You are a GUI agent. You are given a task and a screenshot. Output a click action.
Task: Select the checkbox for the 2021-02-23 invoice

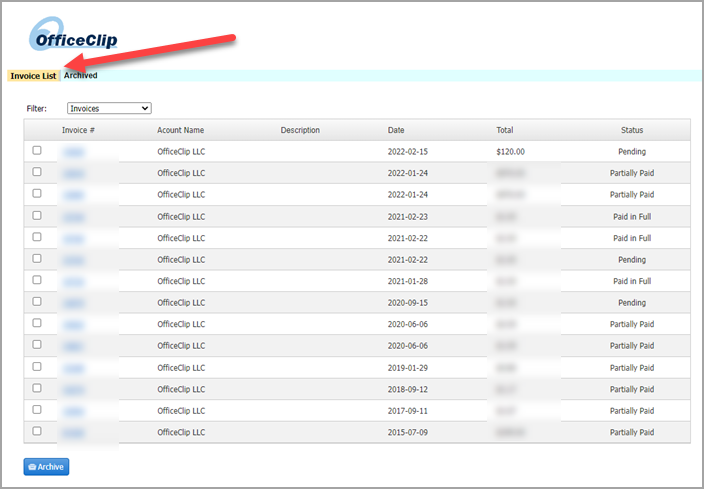[37, 216]
